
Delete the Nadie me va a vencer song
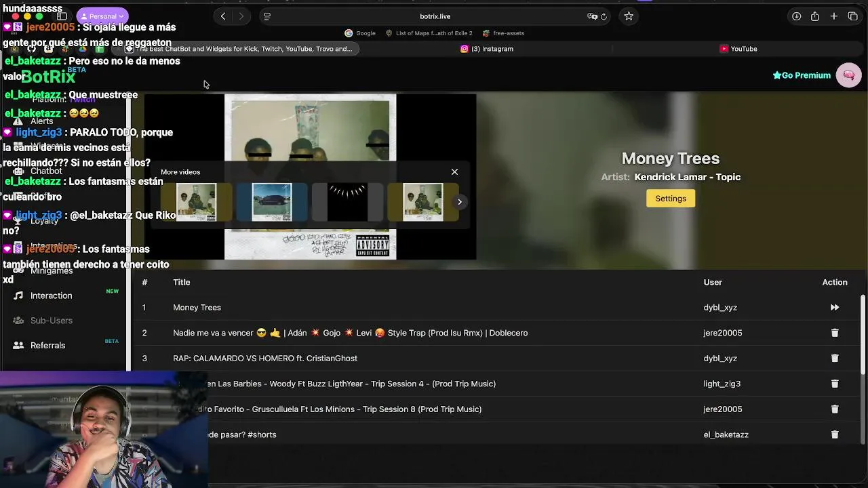[835, 333]
